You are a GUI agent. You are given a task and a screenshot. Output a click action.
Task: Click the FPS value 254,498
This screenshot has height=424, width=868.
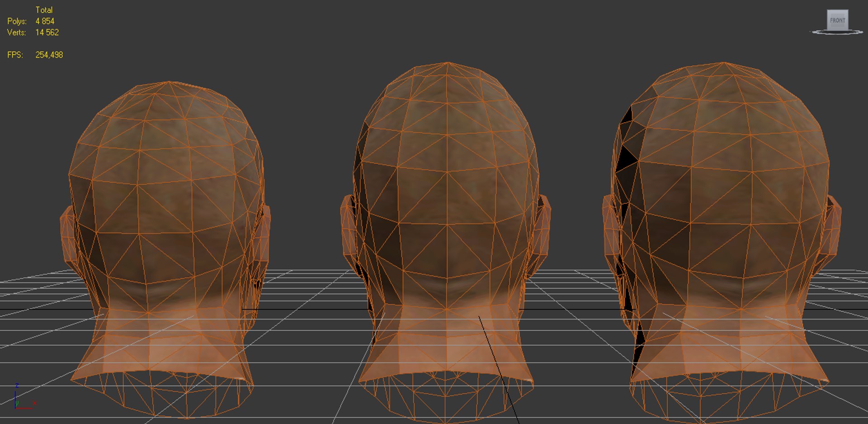[49, 55]
